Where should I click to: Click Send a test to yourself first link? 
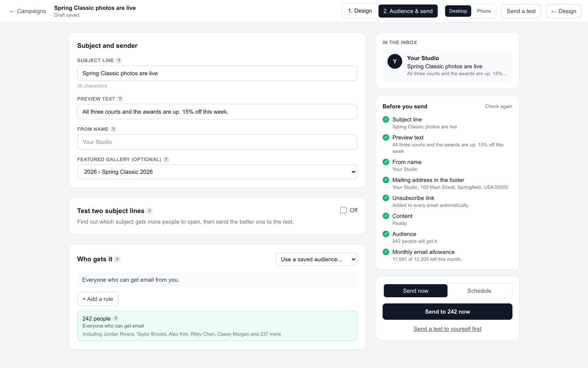[448, 329]
